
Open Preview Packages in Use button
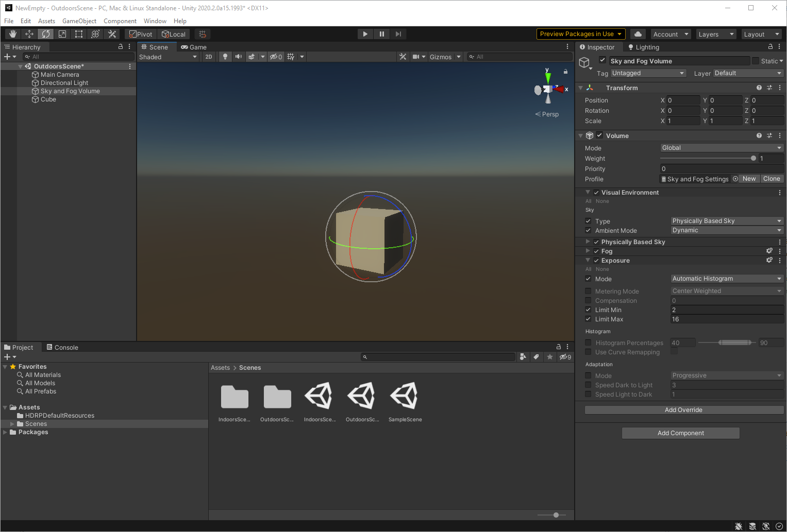581,34
